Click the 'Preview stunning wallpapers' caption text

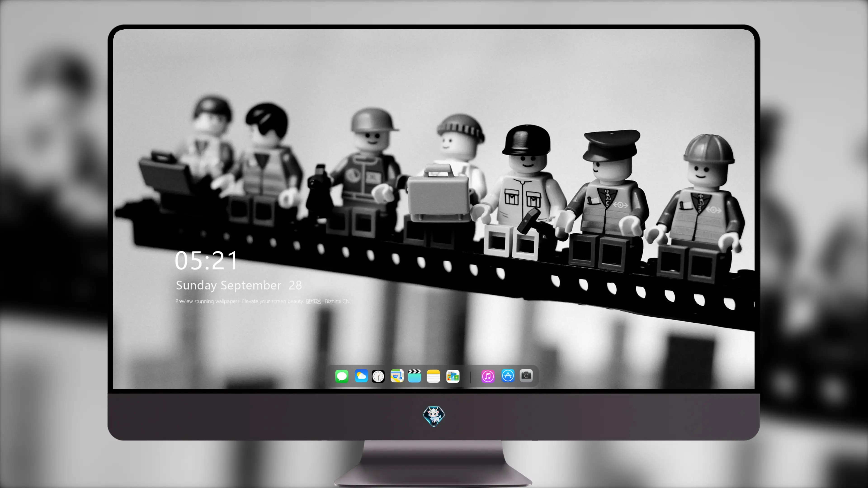coord(262,301)
